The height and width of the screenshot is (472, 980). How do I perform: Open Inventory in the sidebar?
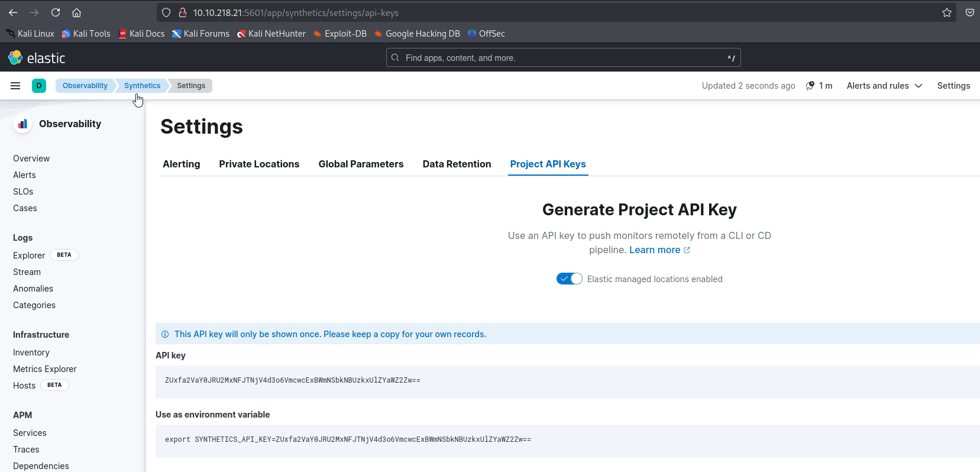[31, 353]
